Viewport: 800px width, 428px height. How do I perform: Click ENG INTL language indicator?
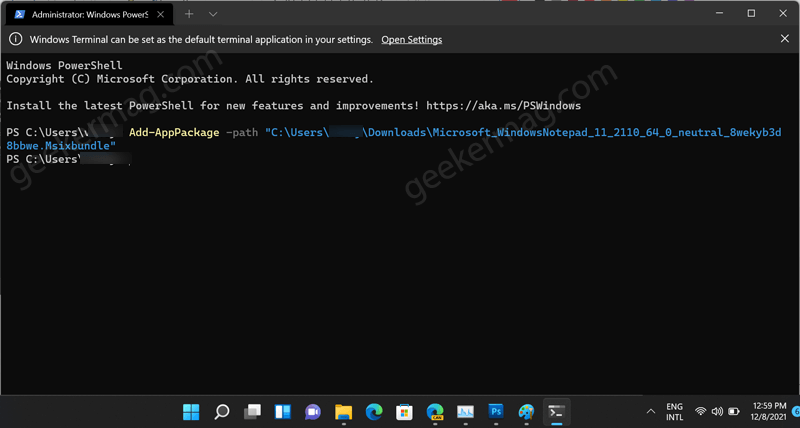pyautogui.click(x=674, y=412)
